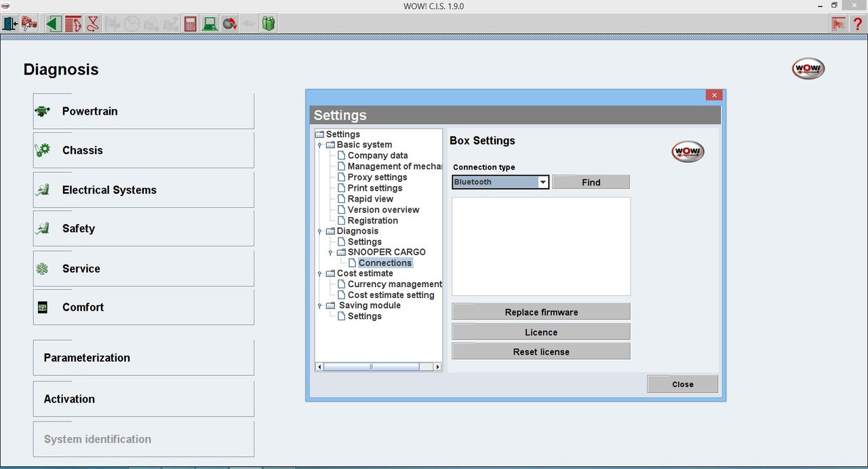Open the Service diagnosis category
This screenshot has height=469, width=868.
tap(144, 269)
